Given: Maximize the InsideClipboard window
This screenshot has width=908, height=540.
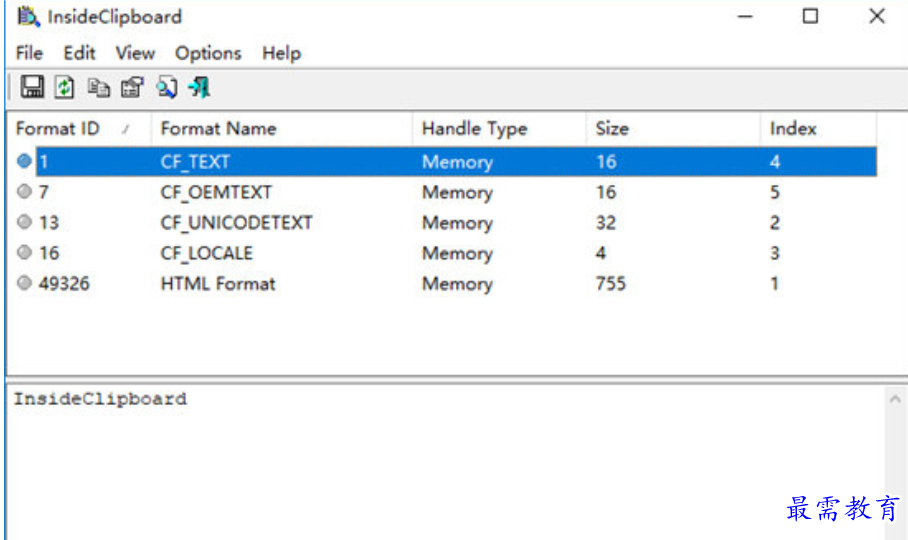Looking at the screenshot, I should 810,16.
